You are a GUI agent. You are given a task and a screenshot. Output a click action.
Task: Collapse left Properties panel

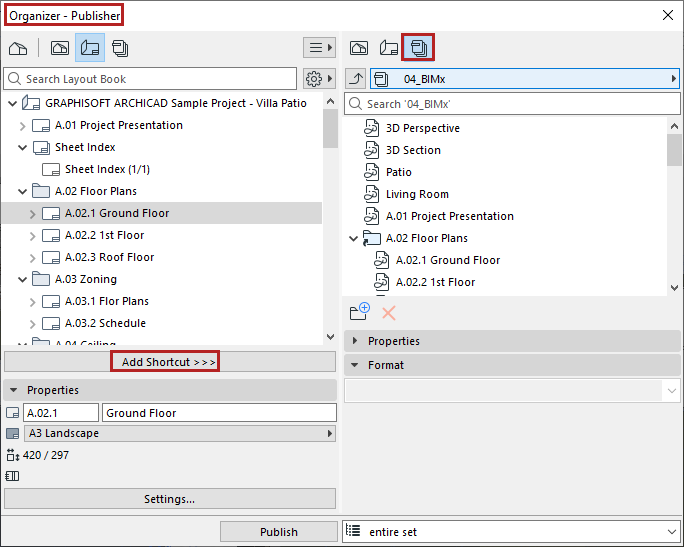[14, 390]
